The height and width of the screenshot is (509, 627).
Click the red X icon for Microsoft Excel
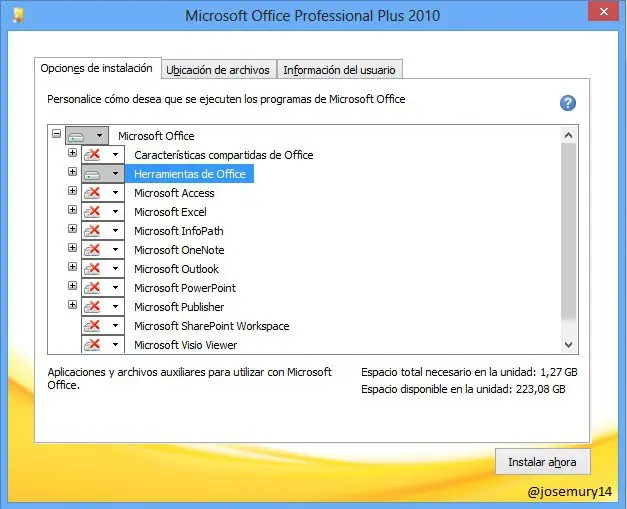[92, 212]
